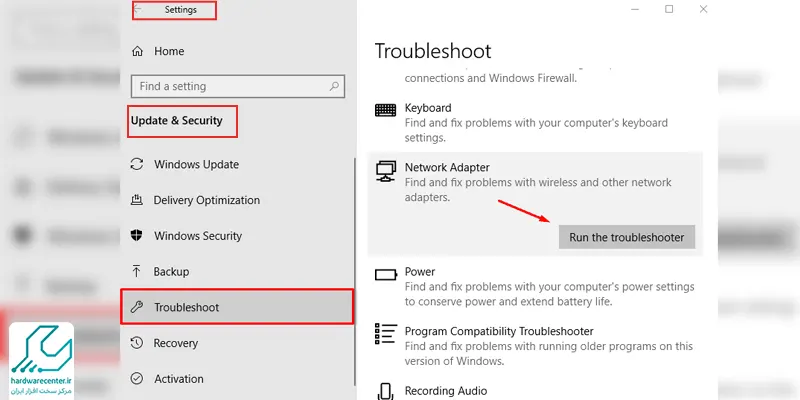Click the Activation checkmark circle icon
This screenshot has width=800, height=400.
click(x=136, y=379)
